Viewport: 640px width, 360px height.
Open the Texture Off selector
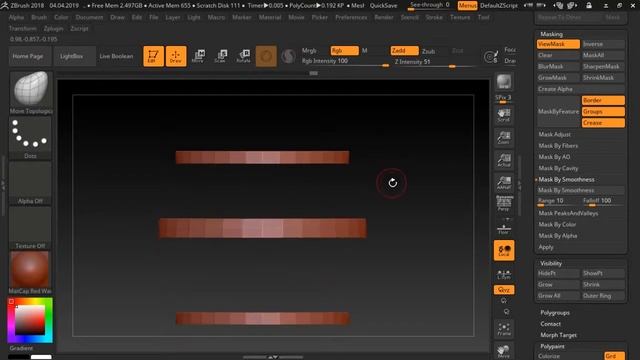pos(31,228)
